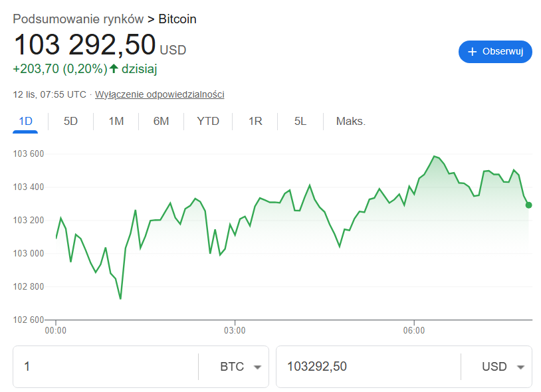Switch to the 1M tab
The image size is (541, 392).
click(x=116, y=121)
